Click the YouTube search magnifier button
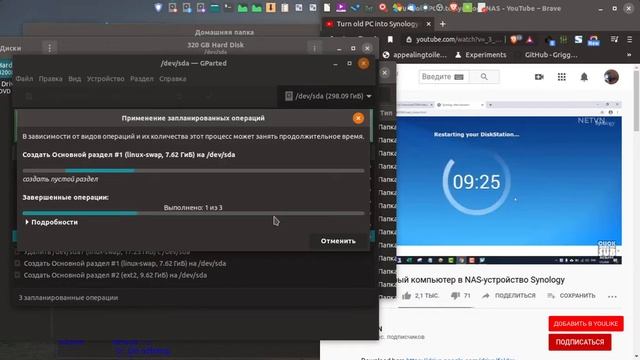The width and height of the screenshot is (640, 360). 484,77
